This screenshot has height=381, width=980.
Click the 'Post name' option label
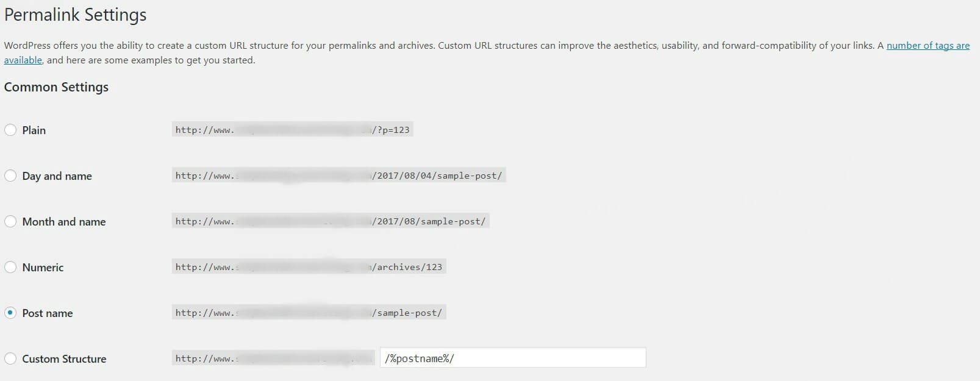click(47, 313)
